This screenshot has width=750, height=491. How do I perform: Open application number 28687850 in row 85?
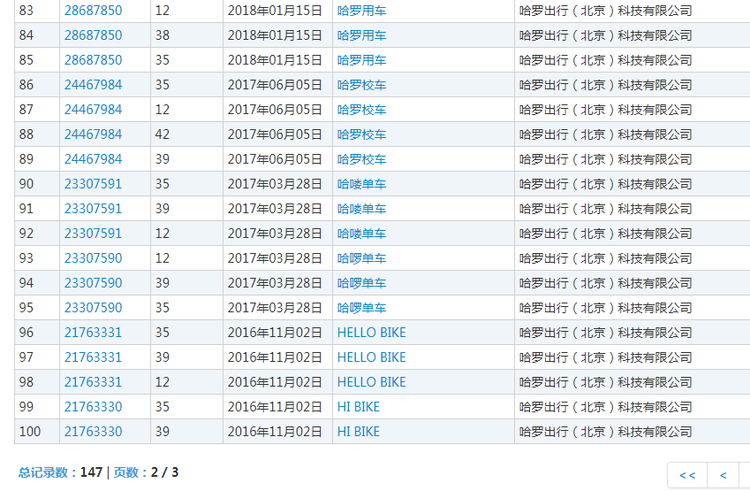point(93,60)
